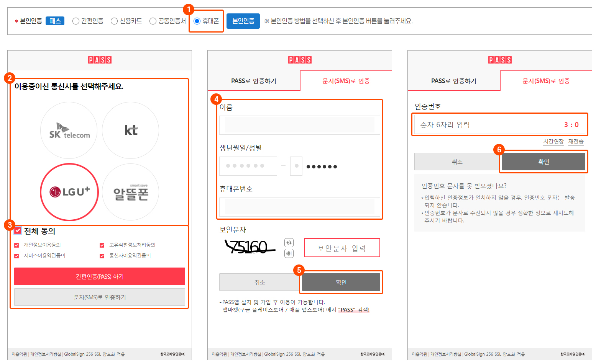Choose the 신용카드 radio option
The width and height of the screenshot is (596, 364).
pos(114,21)
